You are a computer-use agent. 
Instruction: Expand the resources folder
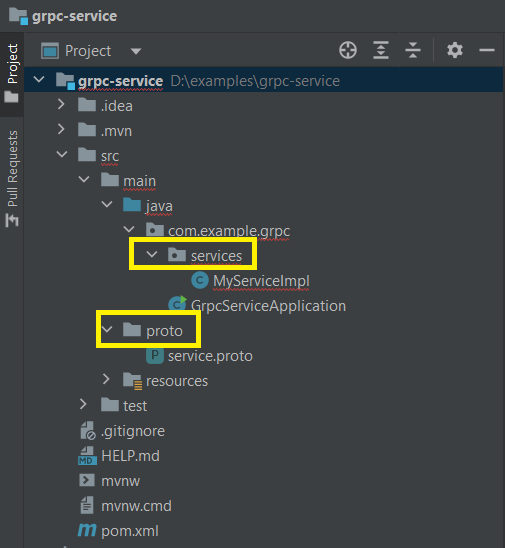click(x=106, y=379)
